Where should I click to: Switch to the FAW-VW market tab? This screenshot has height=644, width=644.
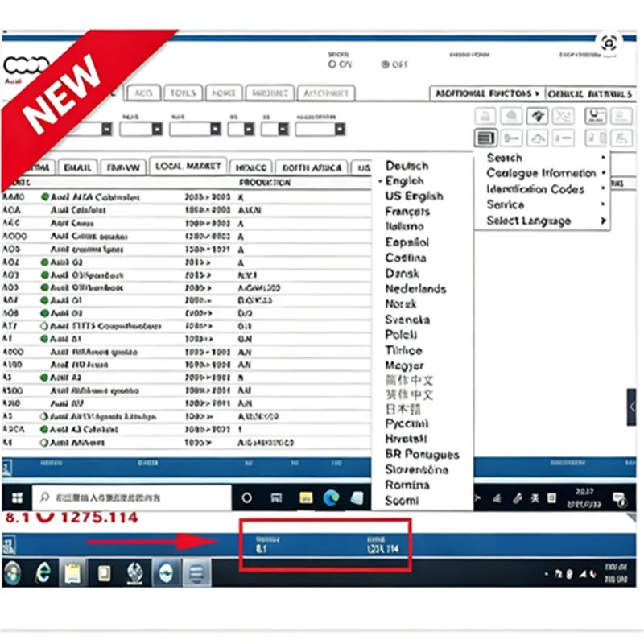pos(123,167)
